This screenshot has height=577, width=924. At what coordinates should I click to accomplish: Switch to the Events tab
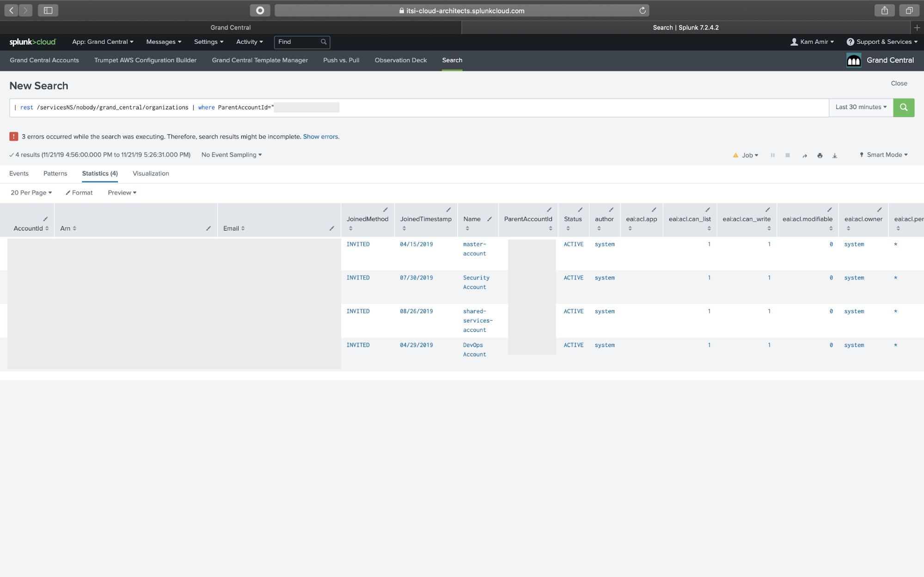click(19, 173)
